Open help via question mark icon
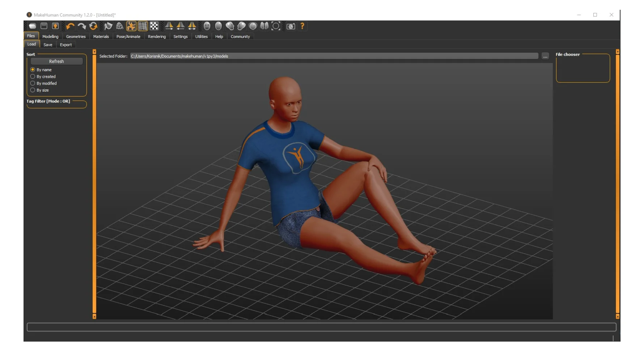Image resolution: width=644 pixels, height=351 pixels. [x=302, y=26]
